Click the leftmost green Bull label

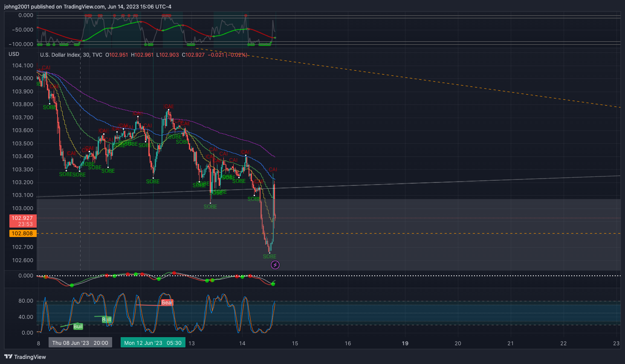pyautogui.click(x=78, y=326)
